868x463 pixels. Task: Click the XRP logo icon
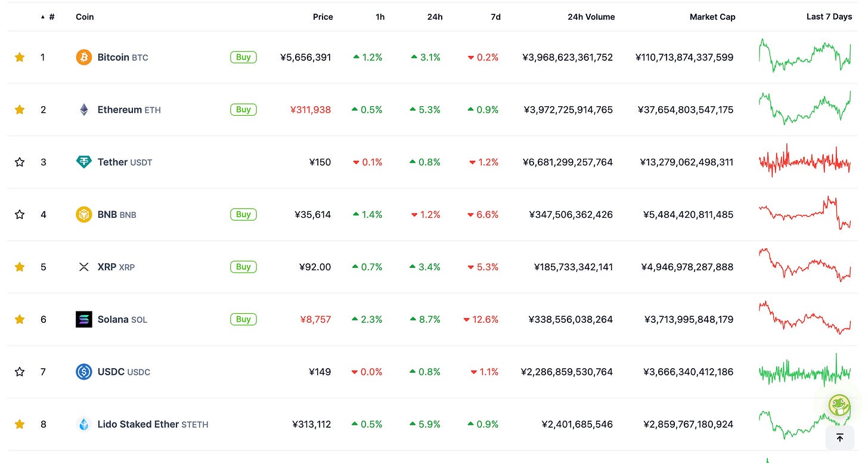click(84, 267)
